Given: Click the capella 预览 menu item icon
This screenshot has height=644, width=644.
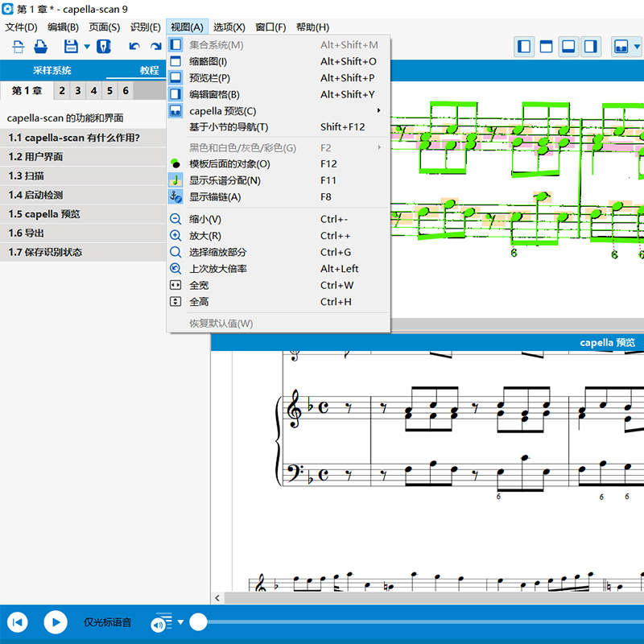Looking at the screenshot, I should [x=175, y=110].
